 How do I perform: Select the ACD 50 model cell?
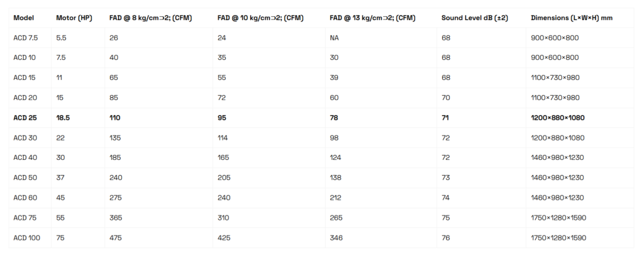pyautogui.click(x=25, y=178)
